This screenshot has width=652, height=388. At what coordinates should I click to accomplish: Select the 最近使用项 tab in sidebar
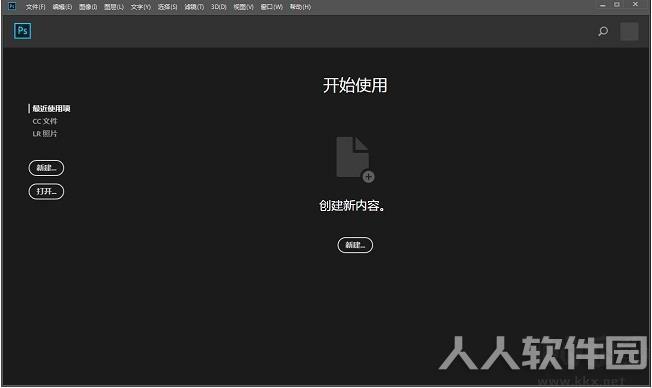51,109
